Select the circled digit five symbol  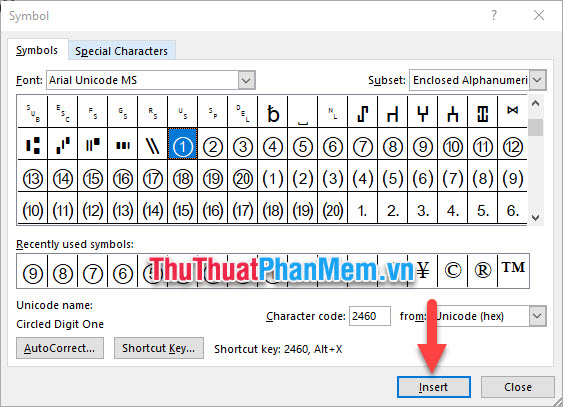click(x=303, y=147)
